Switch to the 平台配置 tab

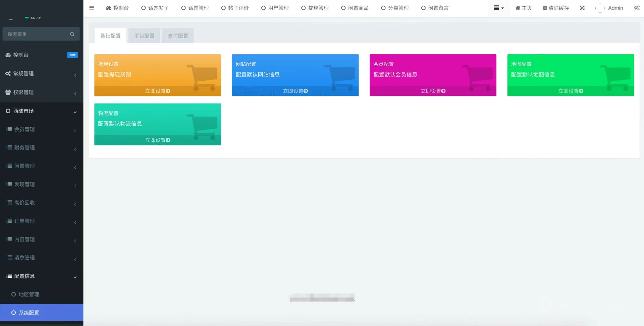(x=144, y=36)
